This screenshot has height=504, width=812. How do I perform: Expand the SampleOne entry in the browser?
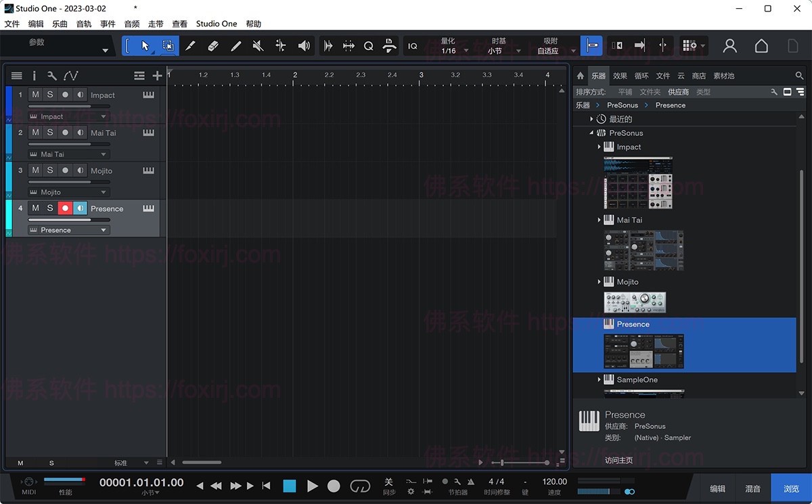(599, 380)
